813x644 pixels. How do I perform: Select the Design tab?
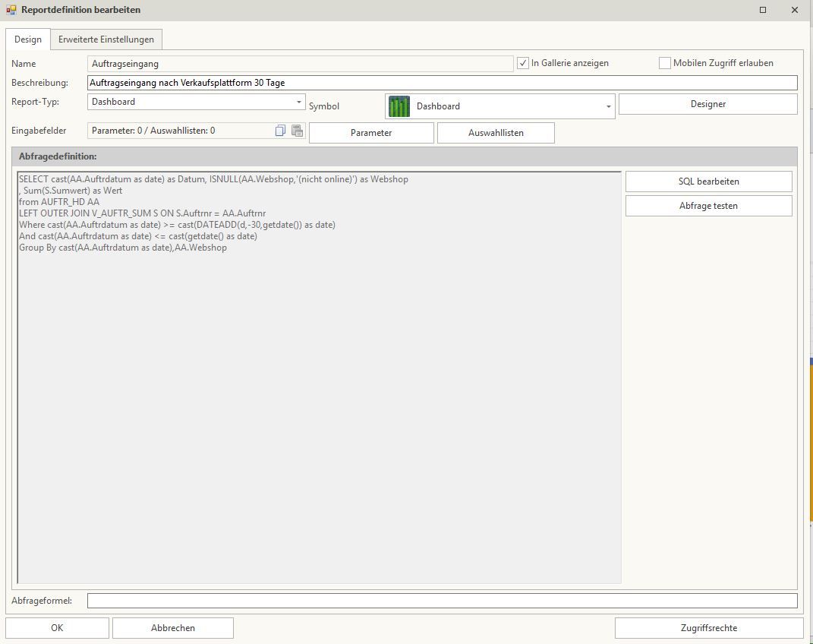coord(28,39)
